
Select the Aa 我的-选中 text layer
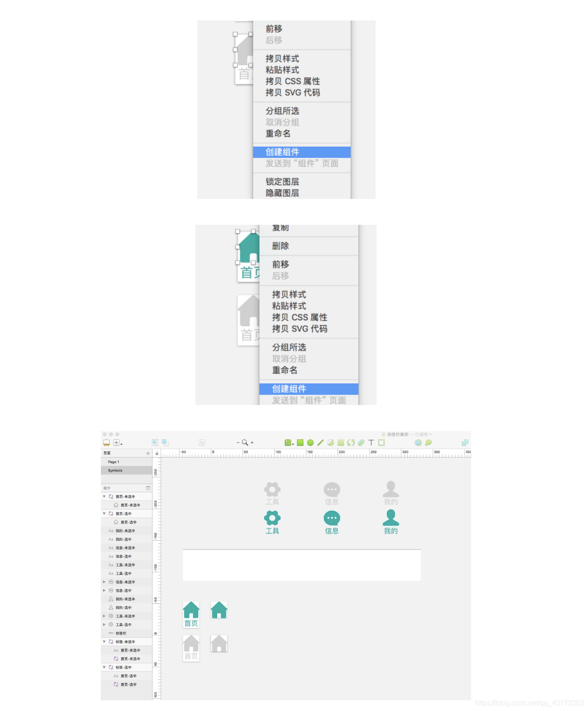127,539
